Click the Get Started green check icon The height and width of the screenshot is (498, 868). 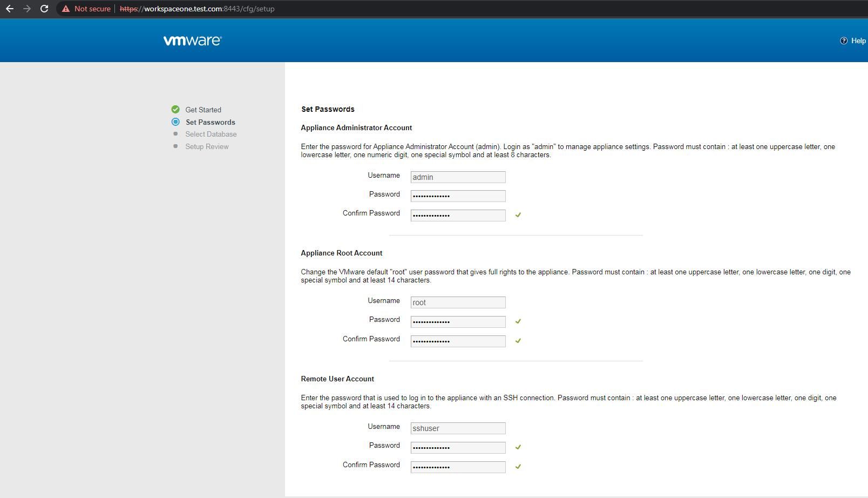tap(175, 110)
